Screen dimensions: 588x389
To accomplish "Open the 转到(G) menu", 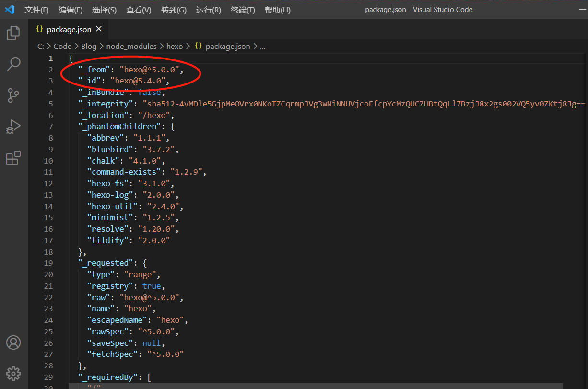I will pyautogui.click(x=174, y=10).
